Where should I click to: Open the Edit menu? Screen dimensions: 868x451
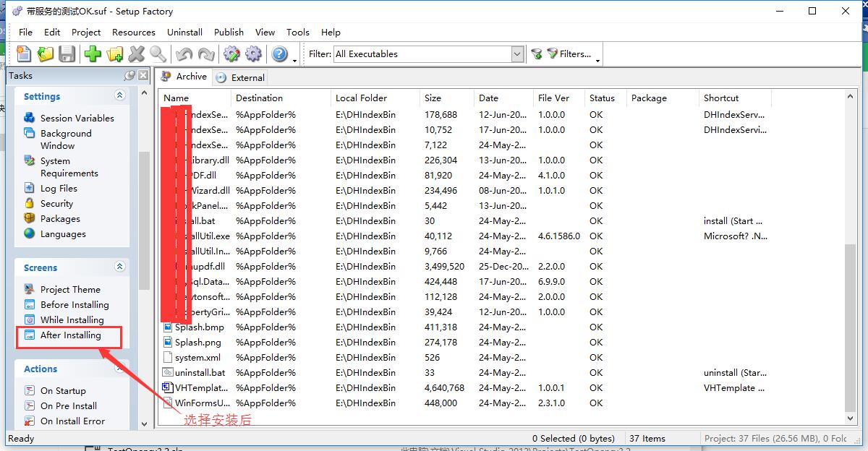pos(52,32)
